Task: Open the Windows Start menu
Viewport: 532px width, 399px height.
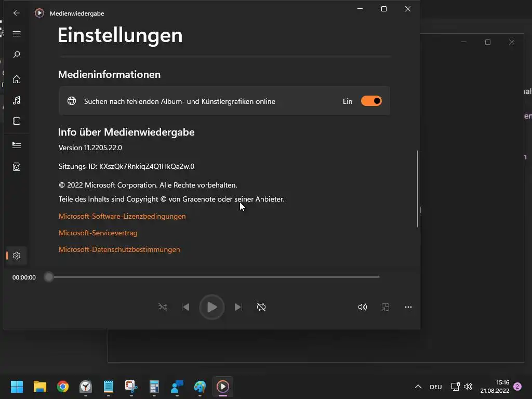Action: [17, 387]
